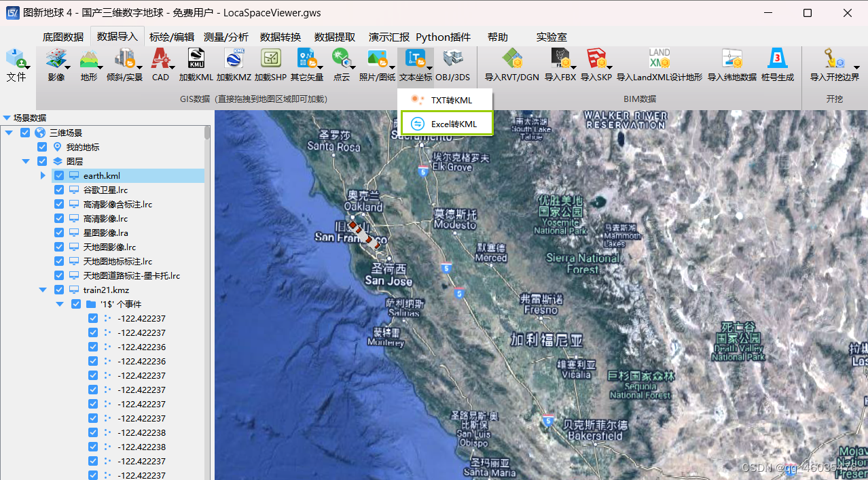Click the 桩号生成 stake number icon
This screenshot has height=480, width=868.
pos(777,59)
